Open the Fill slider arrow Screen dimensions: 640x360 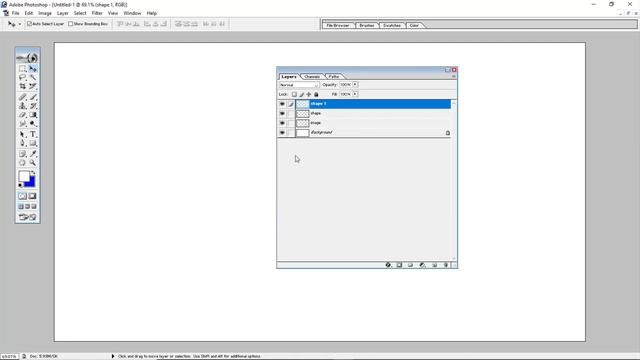pyautogui.click(x=355, y=94)
